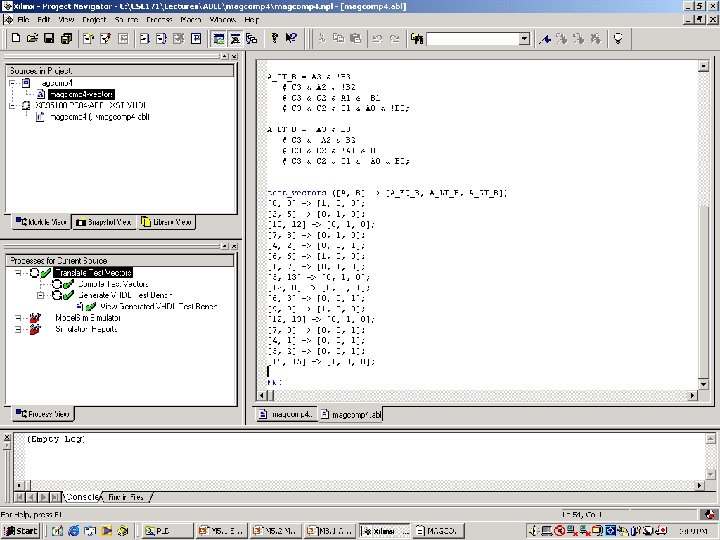Click the Save floppy disk icon
The image size is (720, 540).
click(49, 39)
